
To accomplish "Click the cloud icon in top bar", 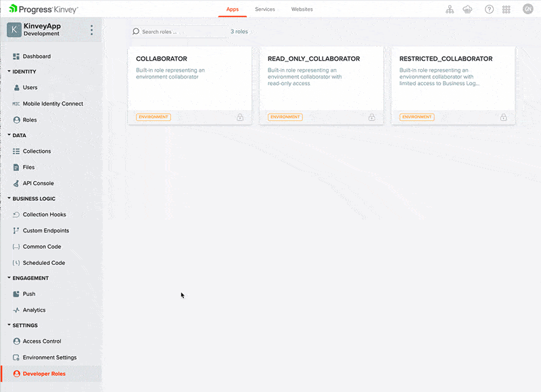I will (x=467, y=9).
